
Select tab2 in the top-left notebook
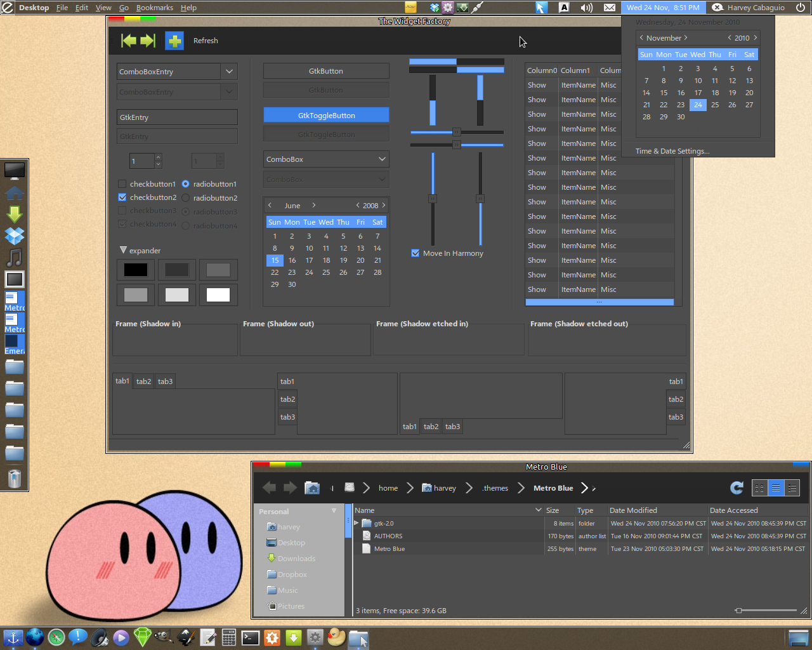pyautogui.click(x=144, y=381)
